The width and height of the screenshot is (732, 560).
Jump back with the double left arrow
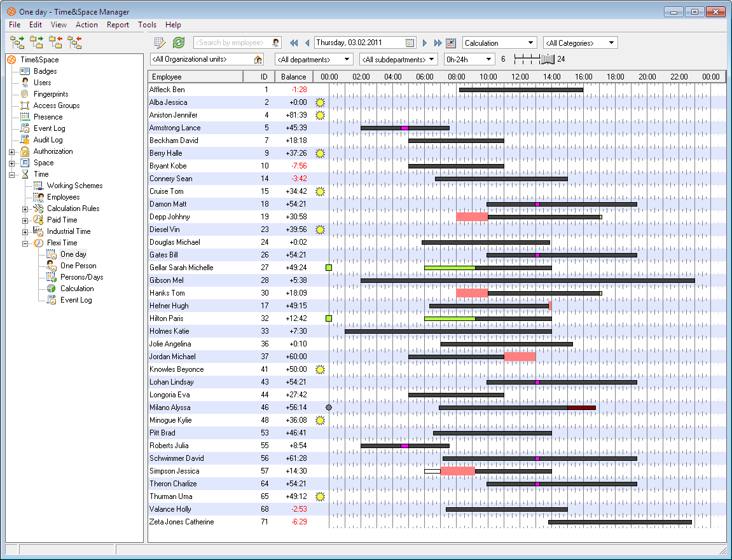(x=294, y=43)
